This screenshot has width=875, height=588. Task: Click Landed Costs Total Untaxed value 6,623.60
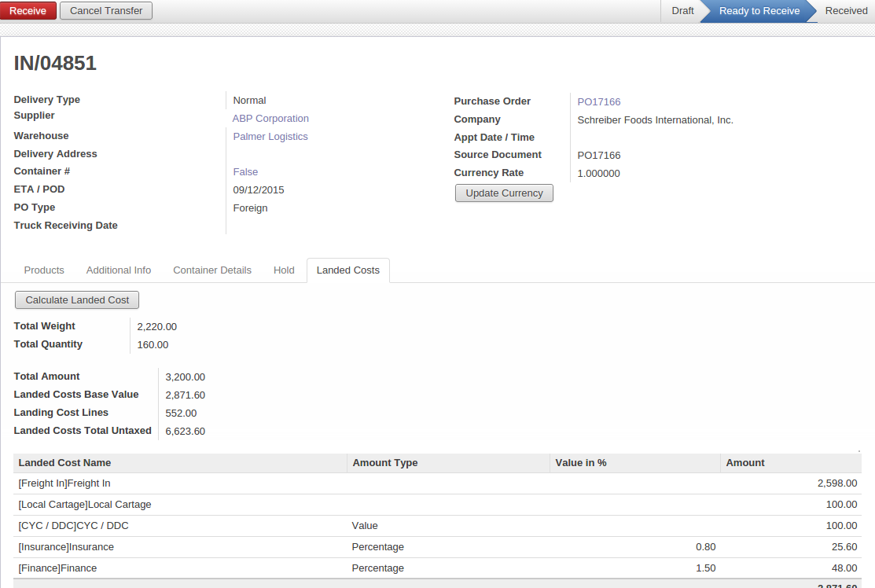[186, 432]
